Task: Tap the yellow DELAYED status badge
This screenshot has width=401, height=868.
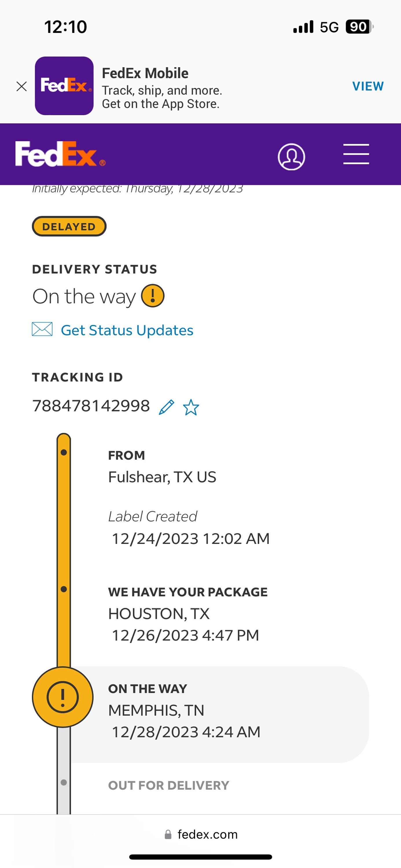Action: click(69, 227)
